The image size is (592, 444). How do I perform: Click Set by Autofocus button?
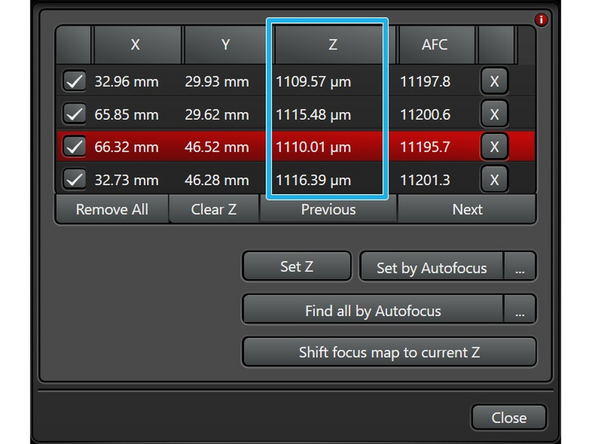[x=432, y=267]
